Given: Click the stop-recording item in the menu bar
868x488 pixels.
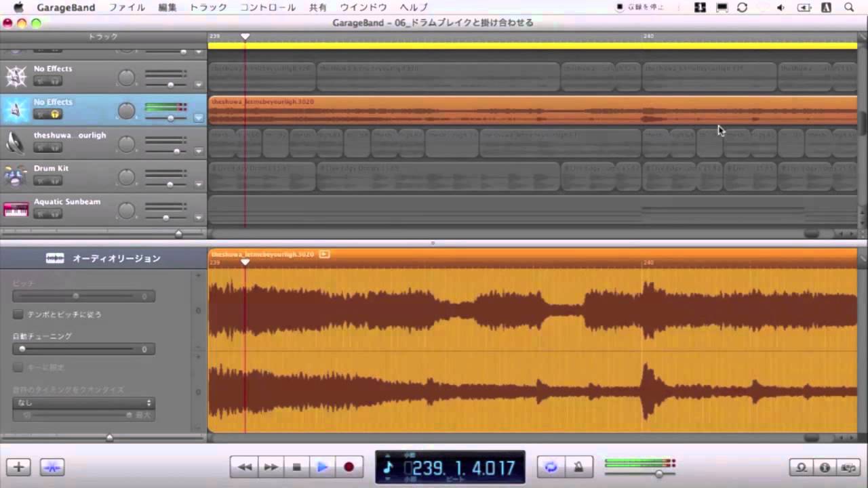Looking at the screenshot, I should 640,7.
